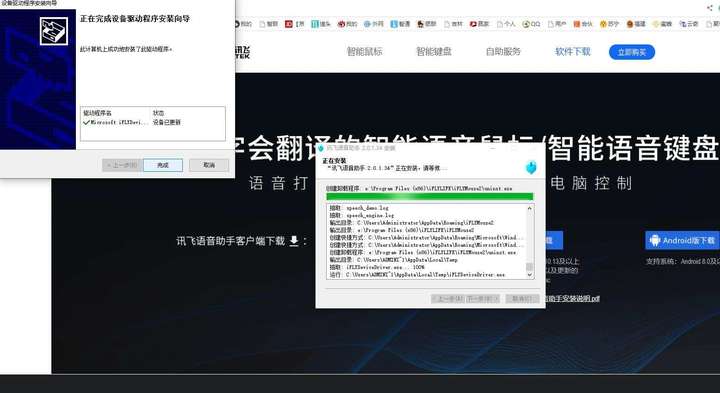Image resolution: width=720 pixels, height=393 pixels.
Task: Click the greyed 上一步 button in driver wizard
Action: coord(122,165)
